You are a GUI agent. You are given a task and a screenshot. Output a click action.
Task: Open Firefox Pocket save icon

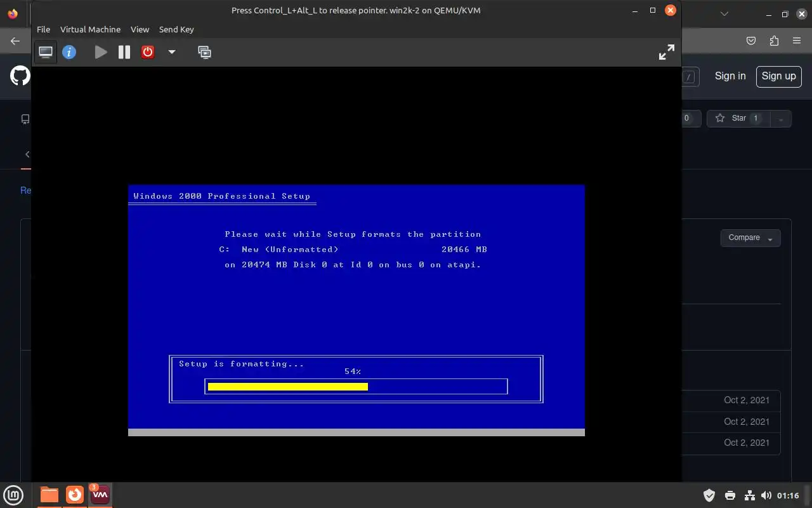(751, 41)
